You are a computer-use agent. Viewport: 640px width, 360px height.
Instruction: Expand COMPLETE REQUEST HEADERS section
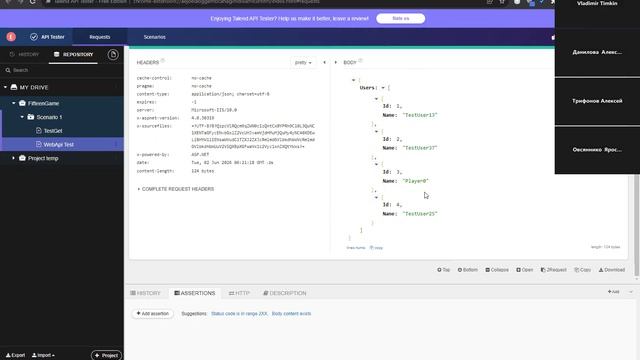coord(176,189)
